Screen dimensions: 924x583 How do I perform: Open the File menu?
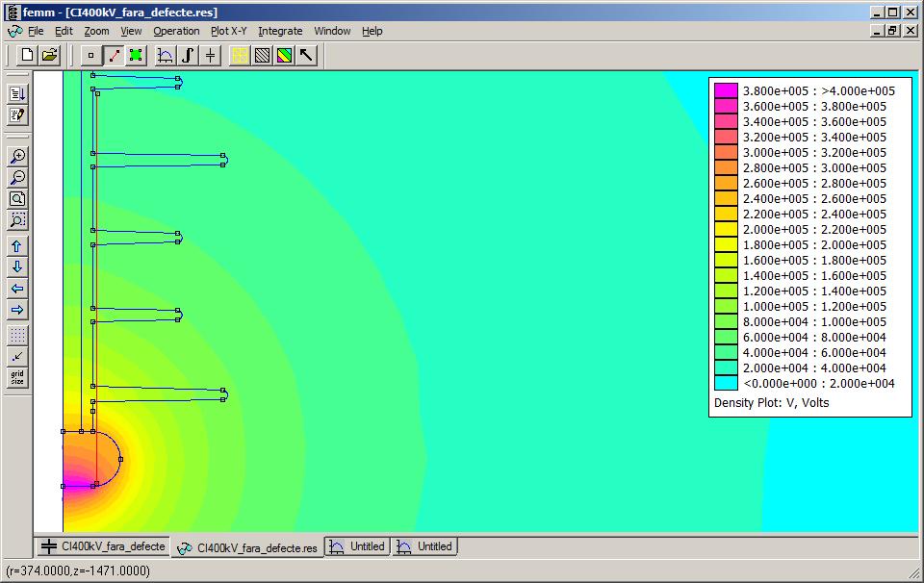[36, 31]
